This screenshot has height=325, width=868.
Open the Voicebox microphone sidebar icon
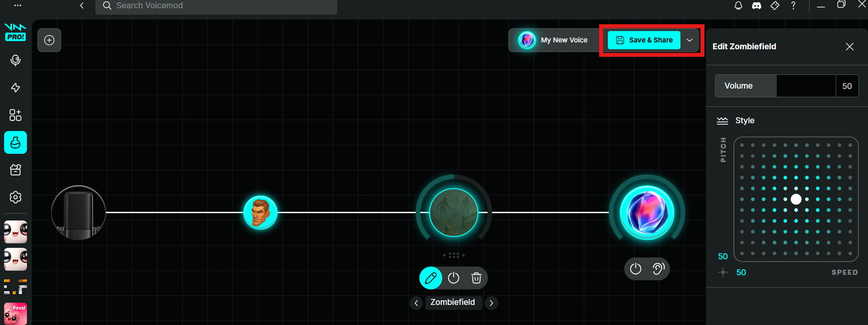coord(16,60)
